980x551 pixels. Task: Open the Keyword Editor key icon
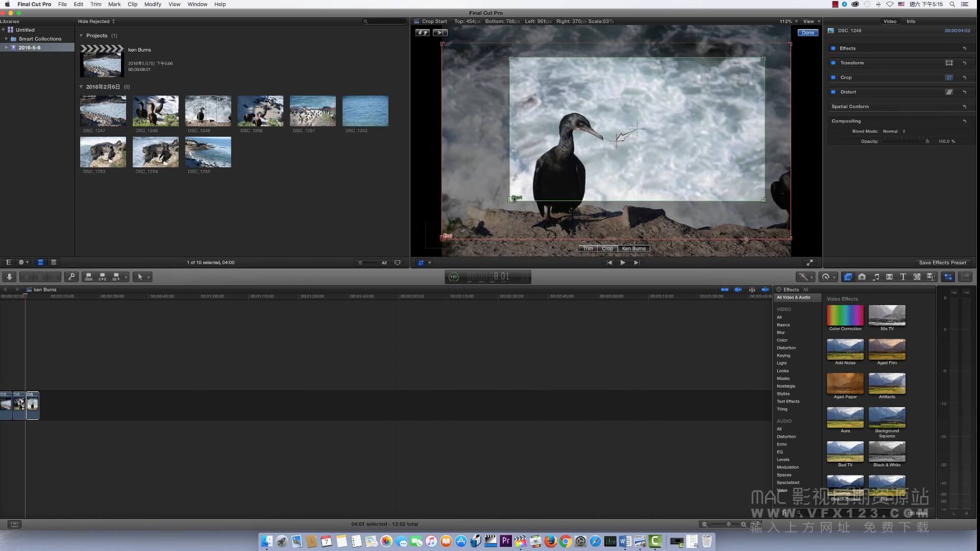point(71,277)
